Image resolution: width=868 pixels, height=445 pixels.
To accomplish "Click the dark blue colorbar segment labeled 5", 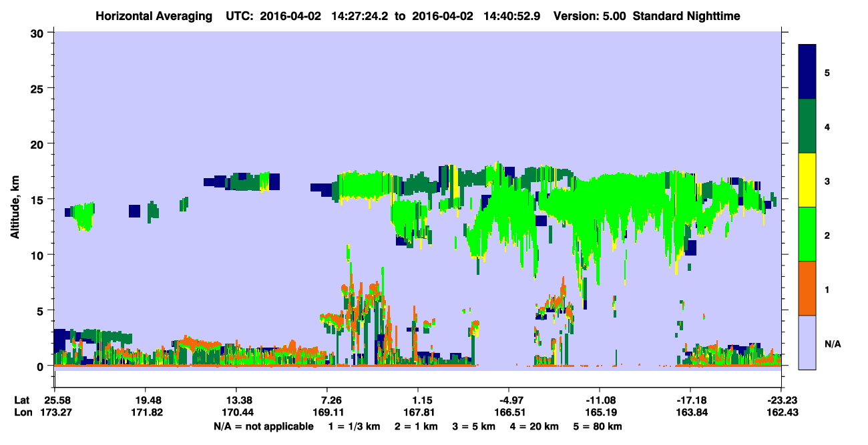I will [807, 72].
